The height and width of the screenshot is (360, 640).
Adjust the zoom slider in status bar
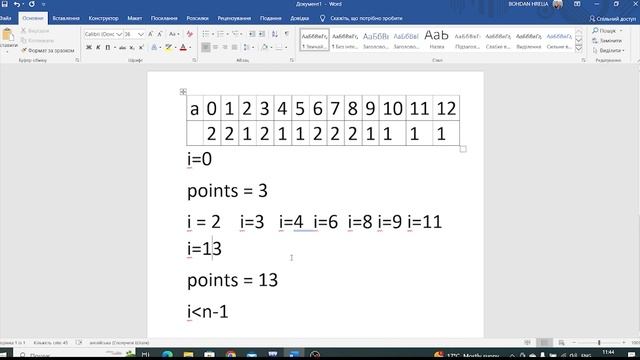[599, 343]
